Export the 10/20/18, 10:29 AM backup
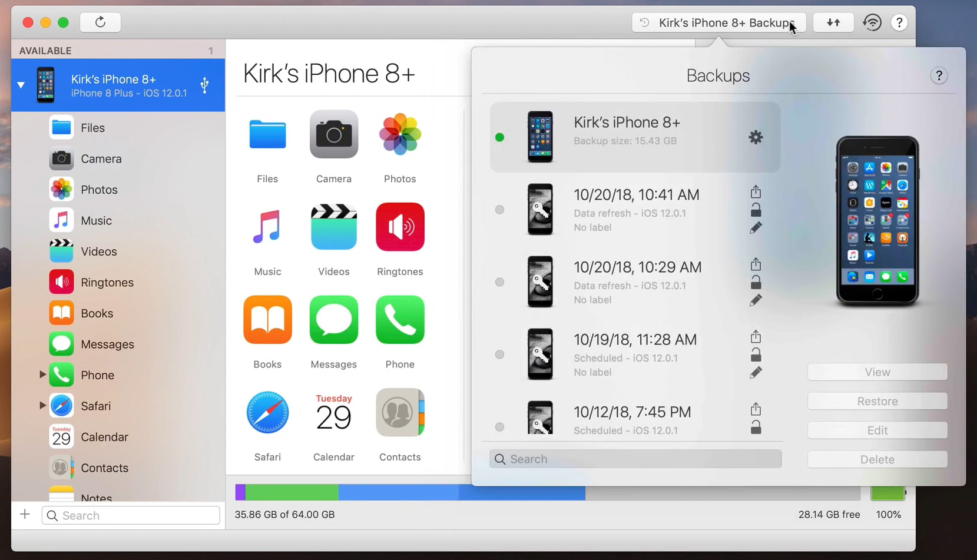This screenshot has height=560, width=977. click(x=756, y=264)
